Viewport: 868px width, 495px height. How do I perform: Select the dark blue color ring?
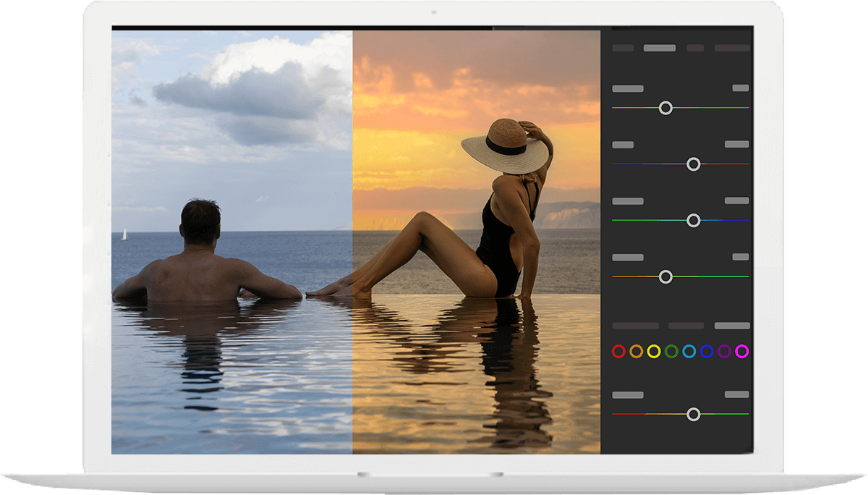pyautogui.click(x=707, y=352)
